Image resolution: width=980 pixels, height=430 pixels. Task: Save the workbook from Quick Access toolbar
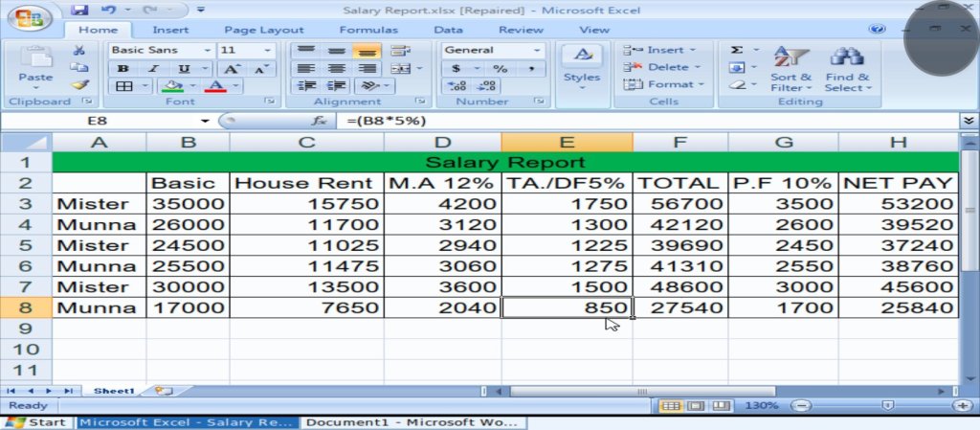[x=80, y=10]
